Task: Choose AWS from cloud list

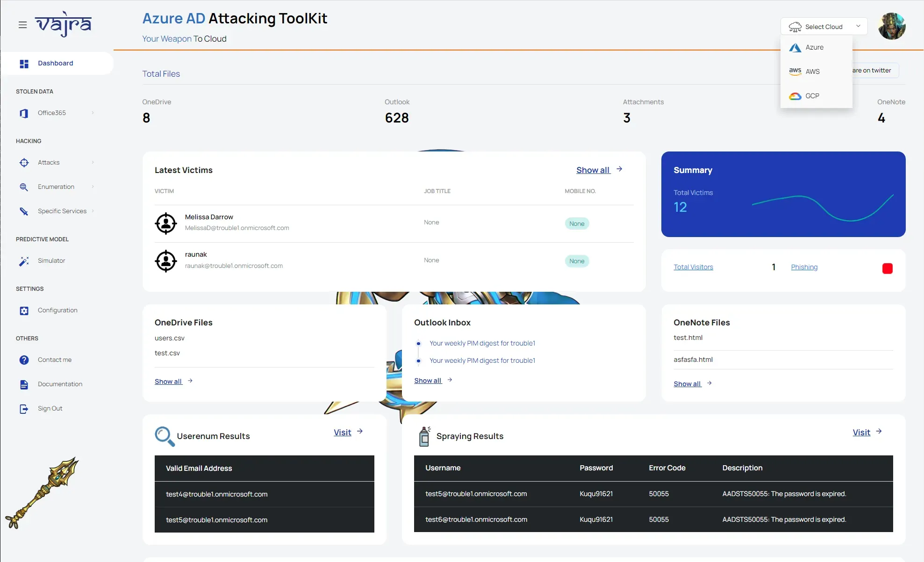Action: click(816, 72)
